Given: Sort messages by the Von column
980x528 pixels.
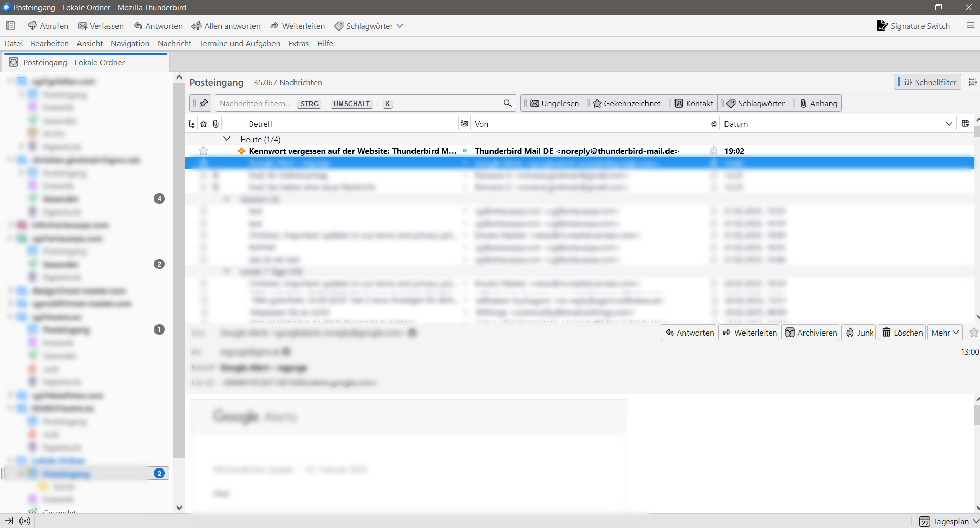Looking at the screenshot, I should [x=589, y=124].
